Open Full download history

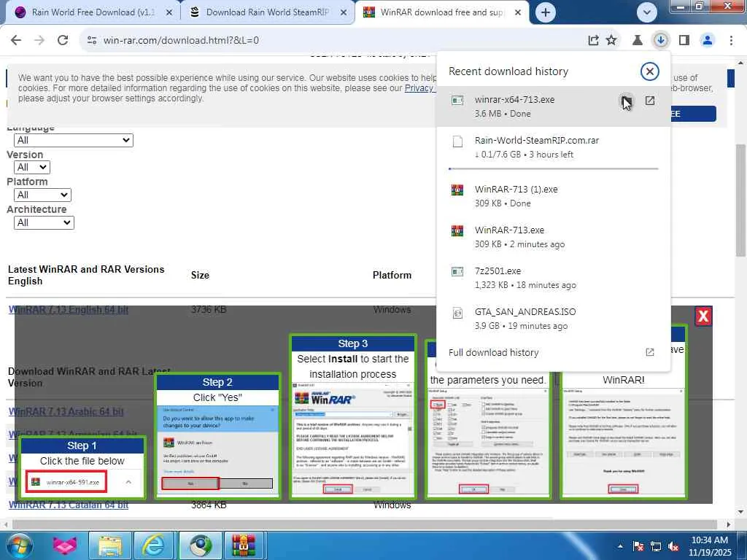(553, 352)
